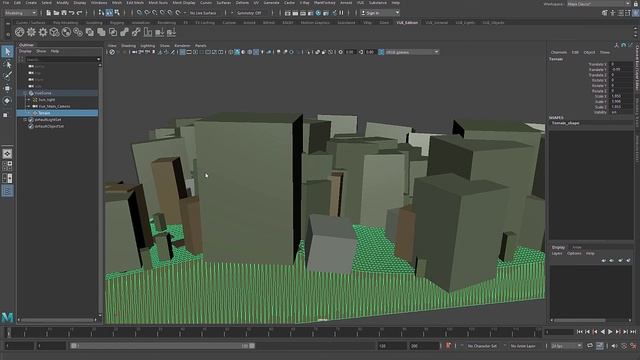This screenshot has height=360, width=640.
Task: Click the rightmost VUE shelf import icon
Action: (x=171, y=32)
